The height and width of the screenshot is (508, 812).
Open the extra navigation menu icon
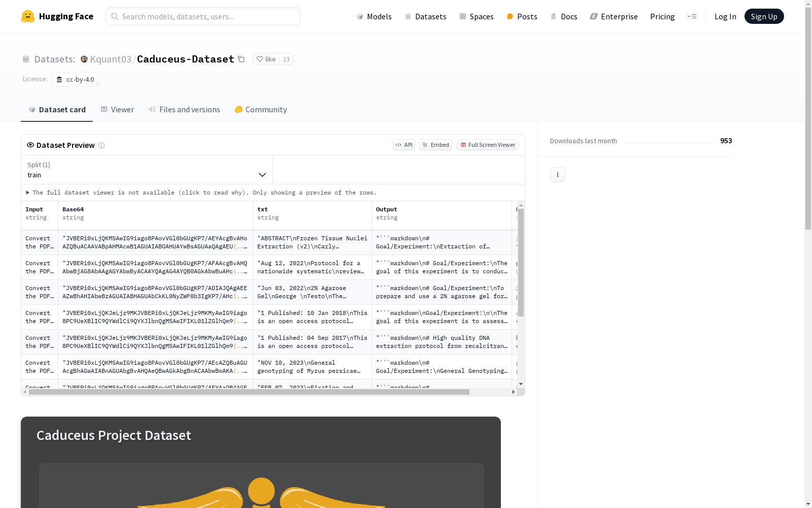692,16
